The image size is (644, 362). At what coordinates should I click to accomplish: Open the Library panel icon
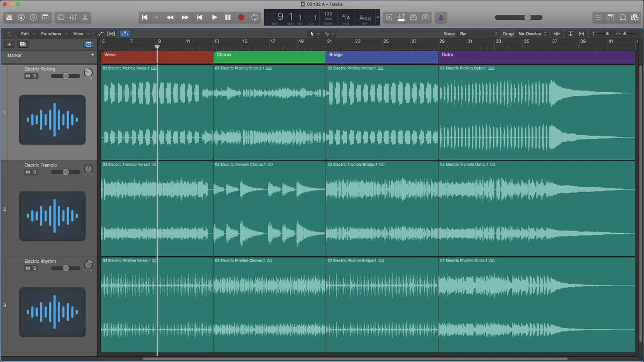click(9, 17)
